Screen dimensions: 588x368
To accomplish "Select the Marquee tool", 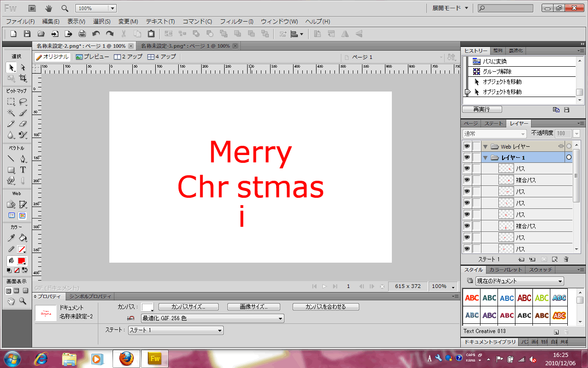I will [11, 102].
